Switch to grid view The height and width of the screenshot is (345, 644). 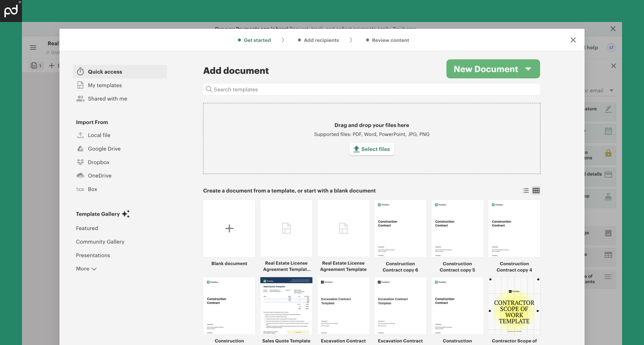tap(536, 190)
